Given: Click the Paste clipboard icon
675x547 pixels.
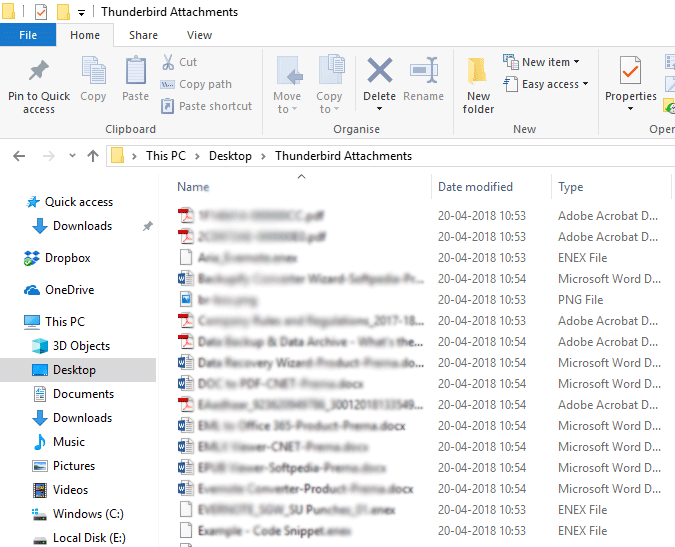Looking at the screenshot, I should point(136,71).
